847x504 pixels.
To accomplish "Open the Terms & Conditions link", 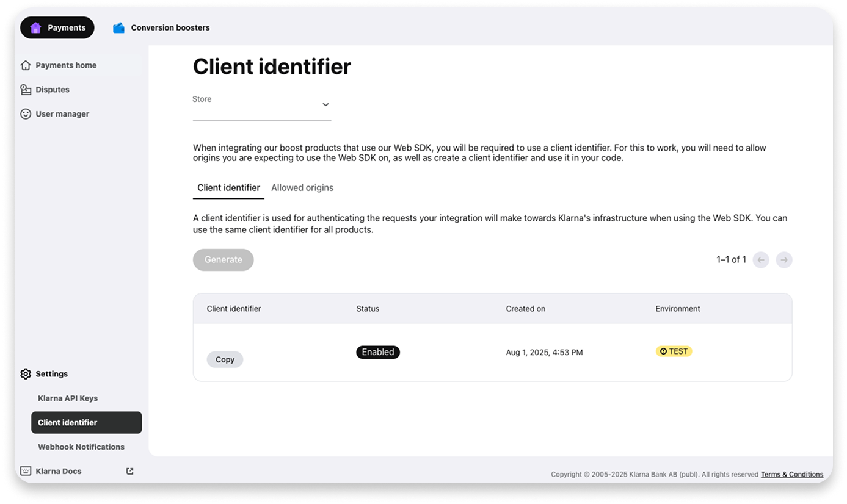I will click(792, 474).
